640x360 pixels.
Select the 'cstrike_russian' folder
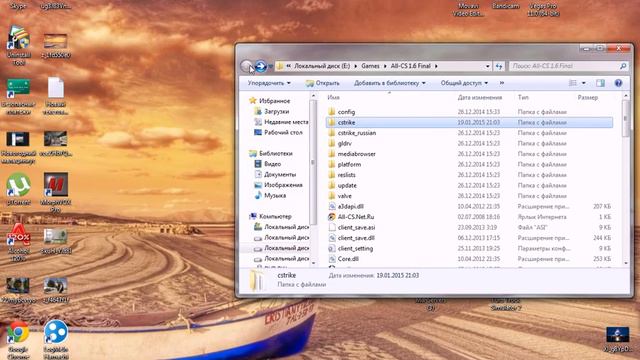357,133
